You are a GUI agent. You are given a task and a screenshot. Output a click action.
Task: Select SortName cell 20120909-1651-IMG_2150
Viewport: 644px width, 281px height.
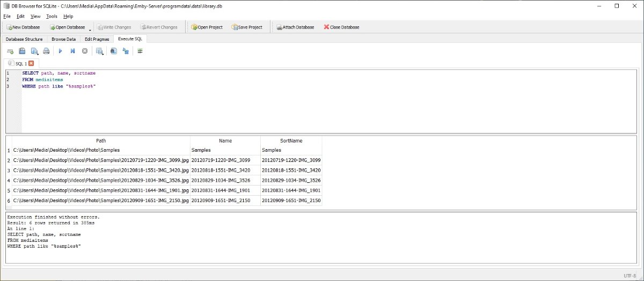(291, 201)
